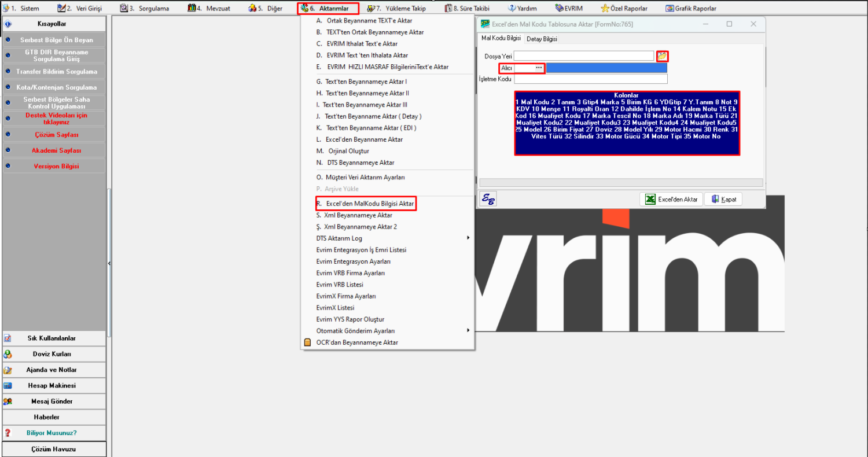The width and height of the screenshot is (868, 457).
Task: Open the Sık Kullanılanlar panel
Action: click(x=54, y=338)
